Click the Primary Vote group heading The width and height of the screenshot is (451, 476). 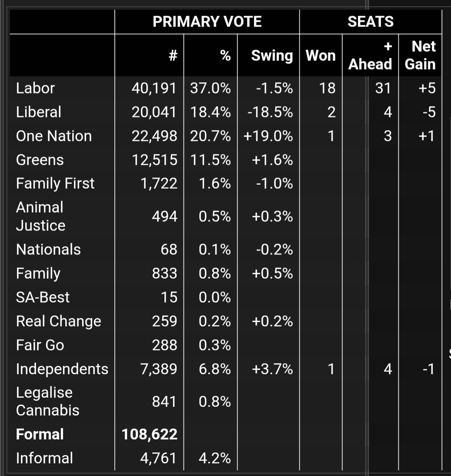pyautogui.click(x=207, y=22)
